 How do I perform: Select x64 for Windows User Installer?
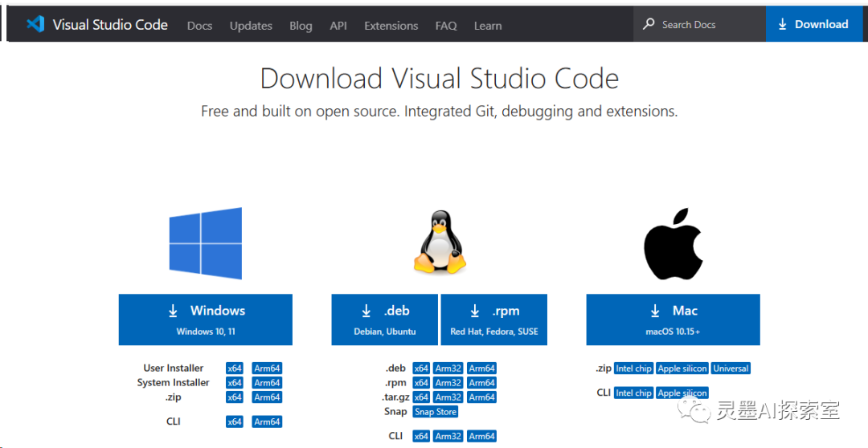[235, 369]
